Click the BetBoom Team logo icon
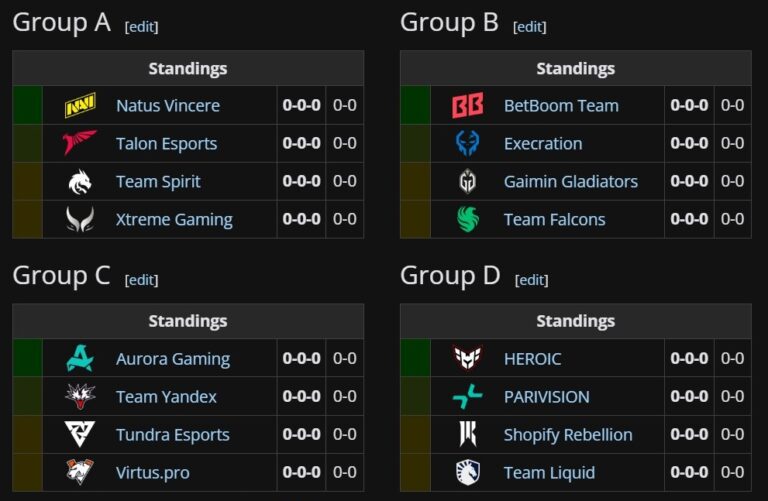The image size is (768, 501). point(468,106)
